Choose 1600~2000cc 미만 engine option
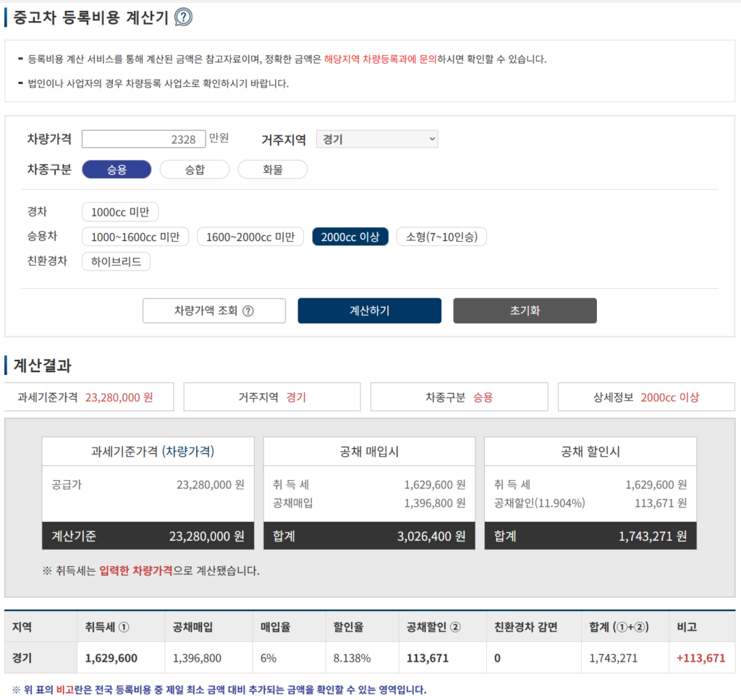 click(250, 236)
